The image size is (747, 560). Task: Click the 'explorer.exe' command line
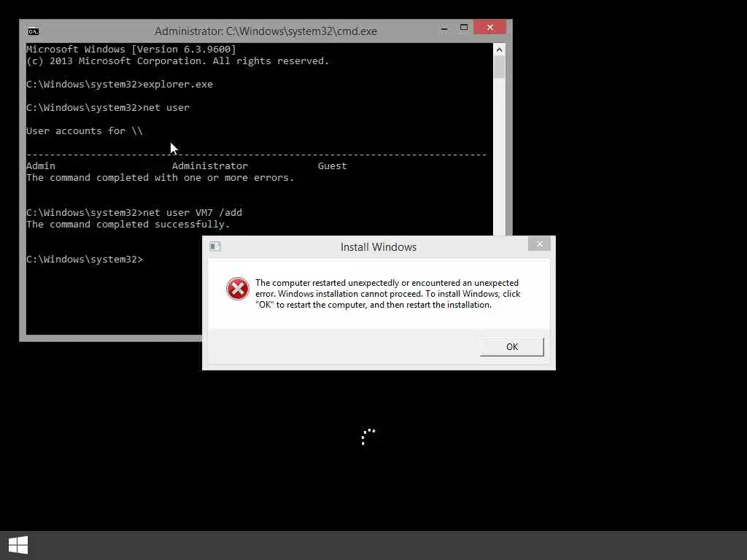coord(120,85)
